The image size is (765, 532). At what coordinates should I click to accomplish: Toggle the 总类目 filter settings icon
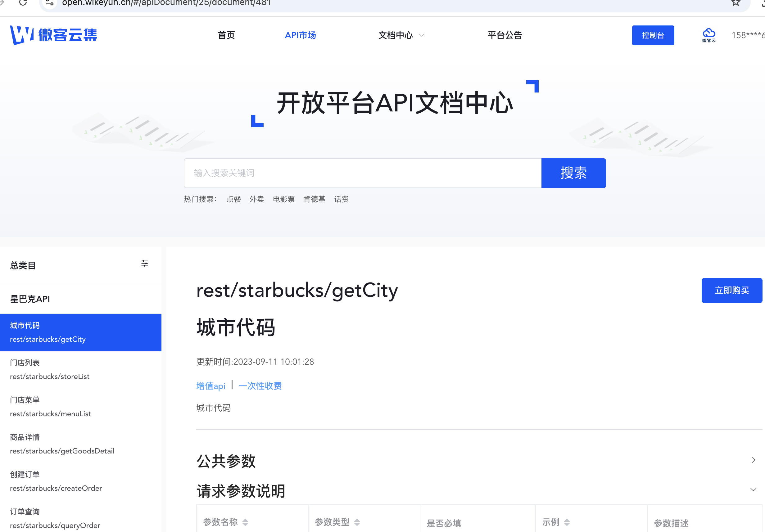coord(145,264)
